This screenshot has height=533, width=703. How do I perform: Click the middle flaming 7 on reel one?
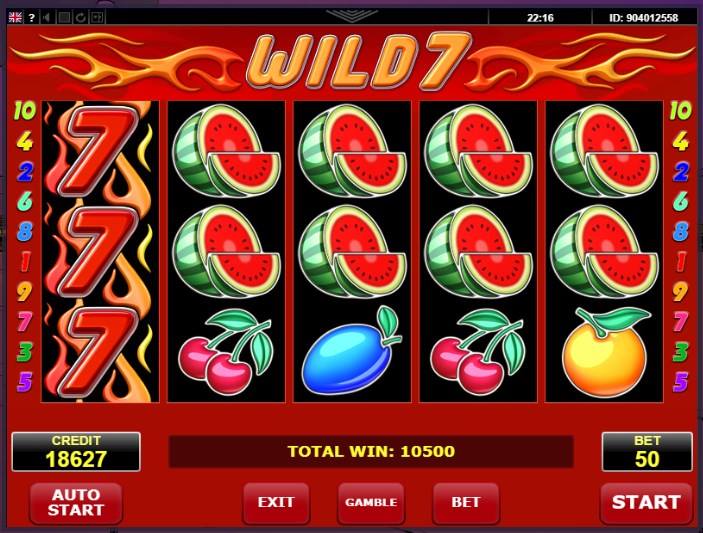[100, 252]
